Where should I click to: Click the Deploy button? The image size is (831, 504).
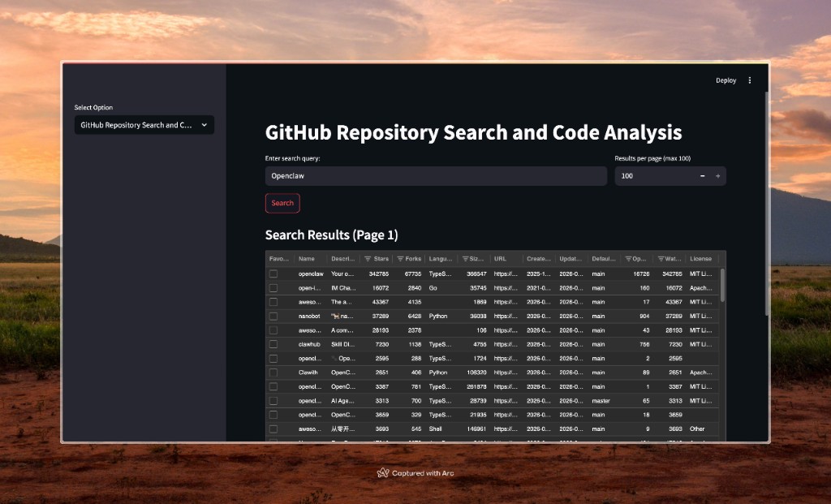point(726,80)
